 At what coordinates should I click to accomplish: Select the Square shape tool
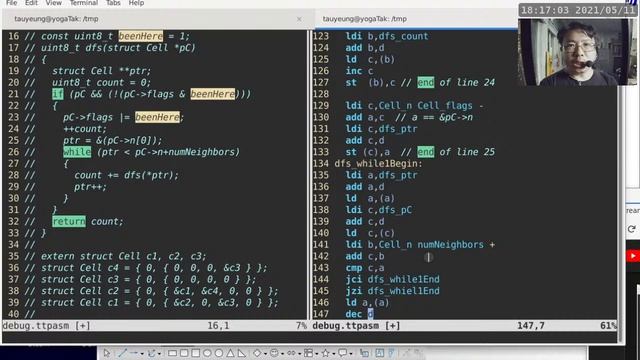(196, 353)
